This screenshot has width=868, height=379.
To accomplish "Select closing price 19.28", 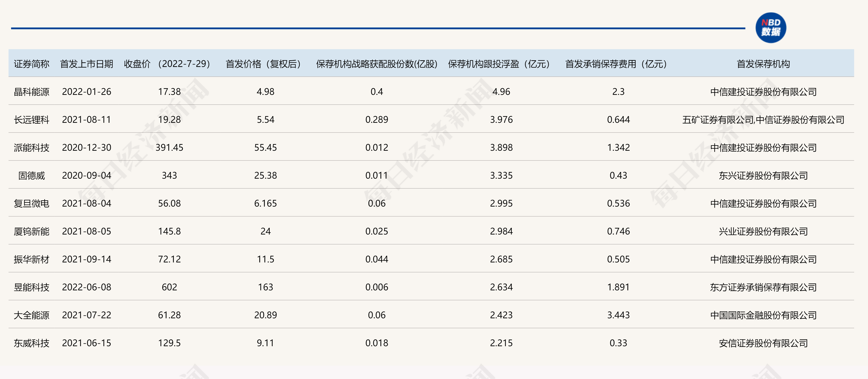I will click(x=170, y=120).
